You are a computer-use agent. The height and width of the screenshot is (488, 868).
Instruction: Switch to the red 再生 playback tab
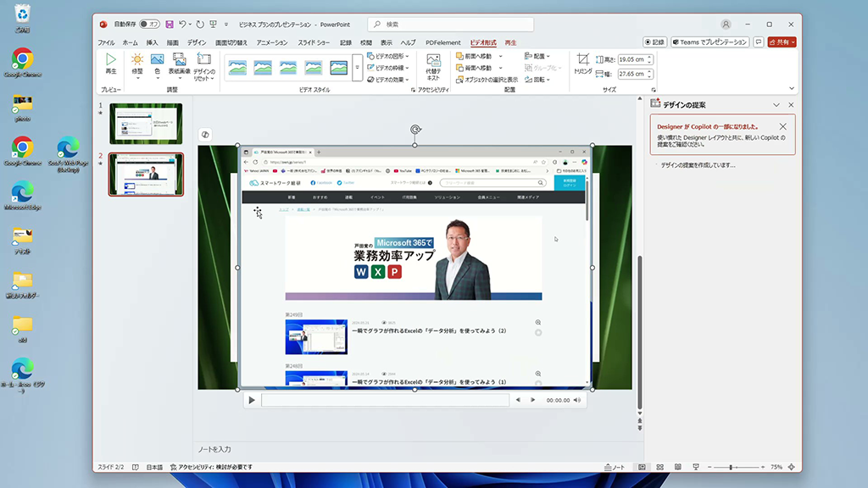pyautogui.click(x=510, y=42)
